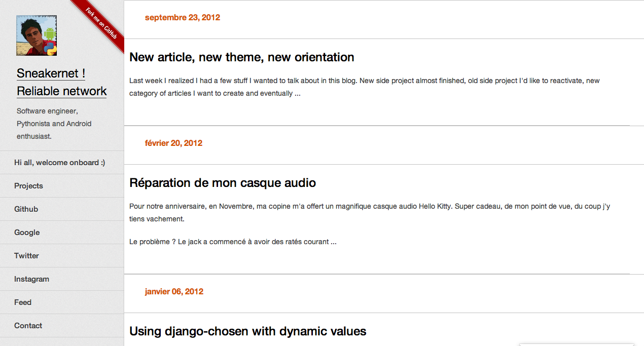Select the Feed sidebar item
This screenshot has width=644, height=346.
click(x=23, y=302)
